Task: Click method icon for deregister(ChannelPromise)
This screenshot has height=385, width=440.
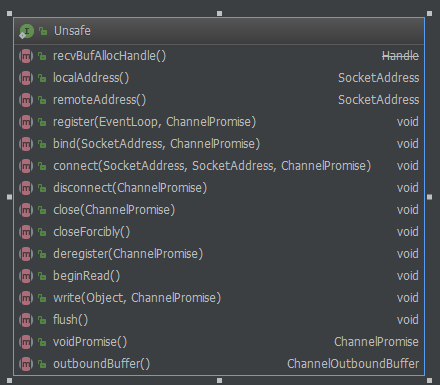Action: pyautogui.click(x=26, y=254)
